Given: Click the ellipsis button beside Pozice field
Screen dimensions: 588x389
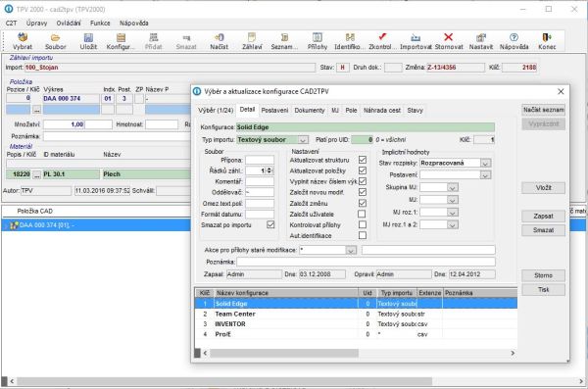Looking at the screenshot, I should point(36,110).
